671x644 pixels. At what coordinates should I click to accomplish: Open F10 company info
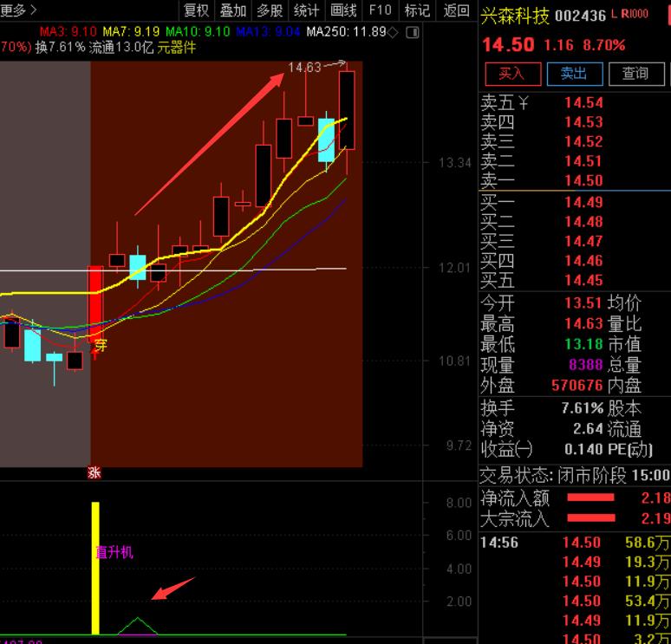pos(380,10)
